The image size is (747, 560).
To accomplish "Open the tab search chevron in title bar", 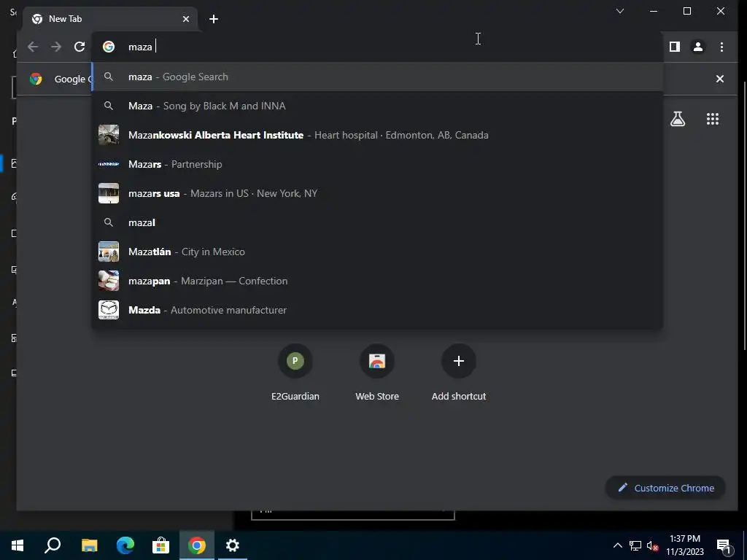I will click(620, 11).
